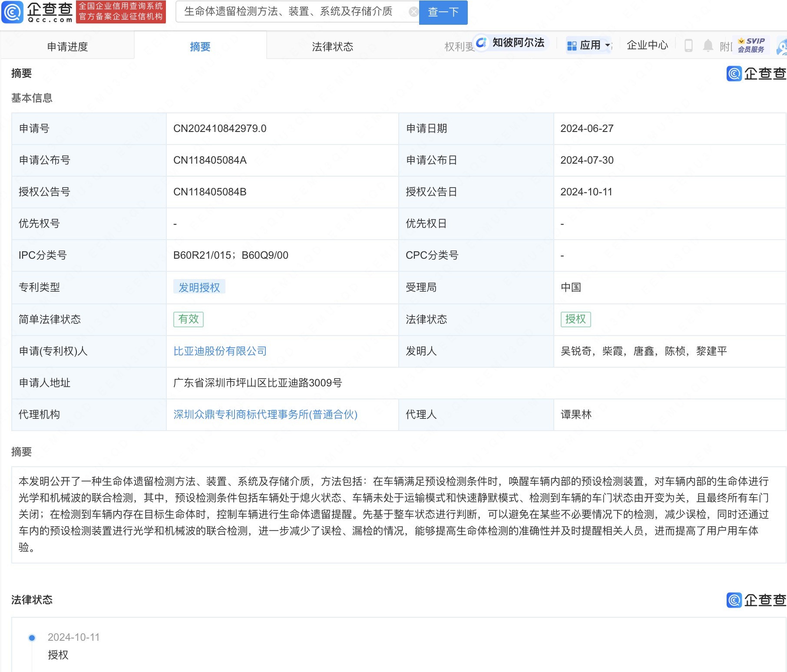Clear the search box using the X icon

413,11
